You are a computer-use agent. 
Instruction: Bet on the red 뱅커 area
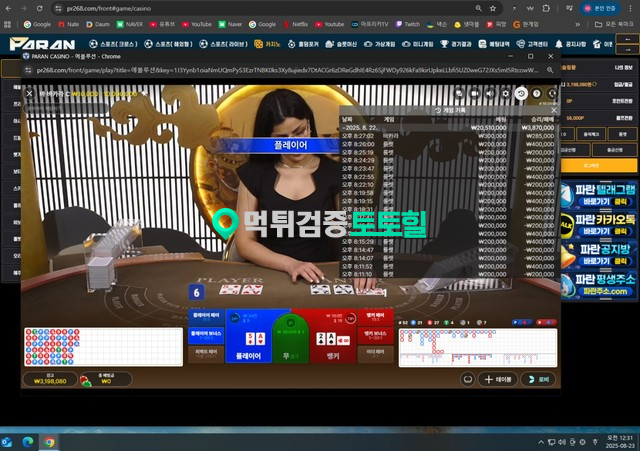click(333, 336)
